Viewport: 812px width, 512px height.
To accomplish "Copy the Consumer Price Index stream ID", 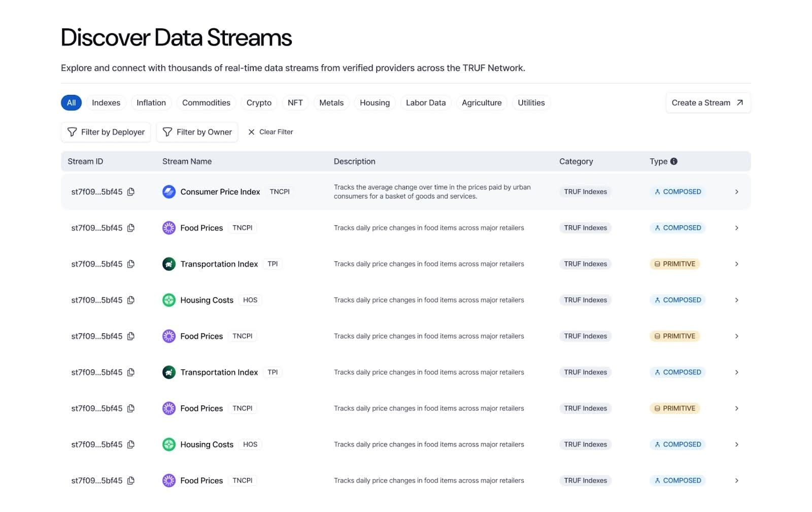I will point(131,192).
